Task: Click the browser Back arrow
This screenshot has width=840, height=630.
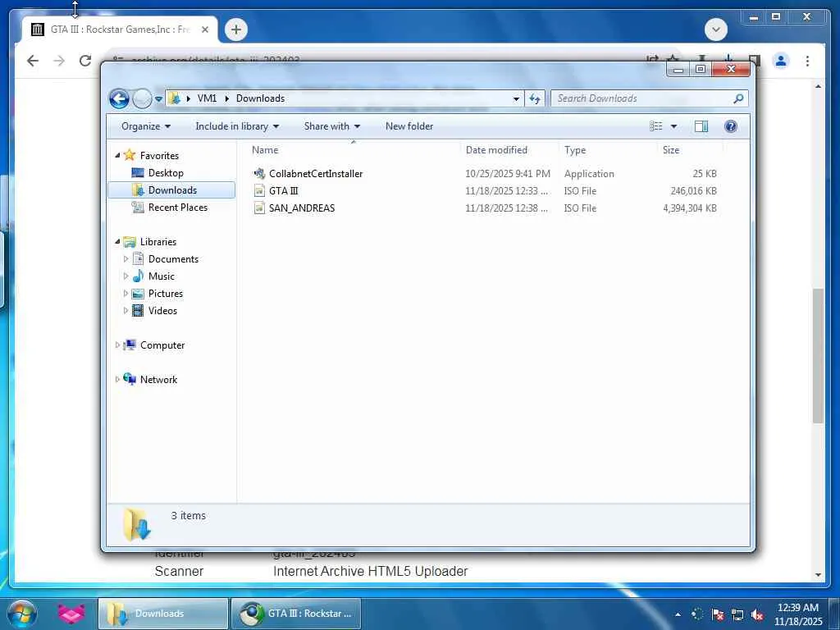Action: pyautogui.click(x=33, y=61)
